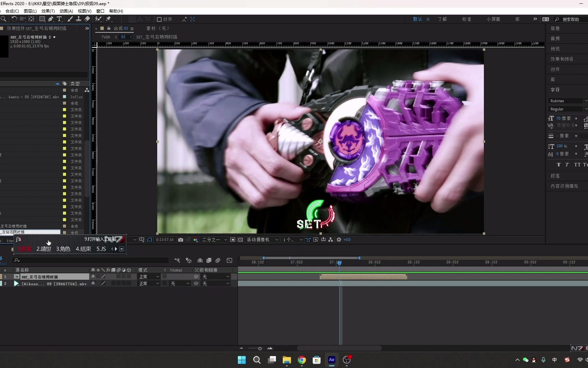Switch to 了解 workspace

click(x=442, y=19)
